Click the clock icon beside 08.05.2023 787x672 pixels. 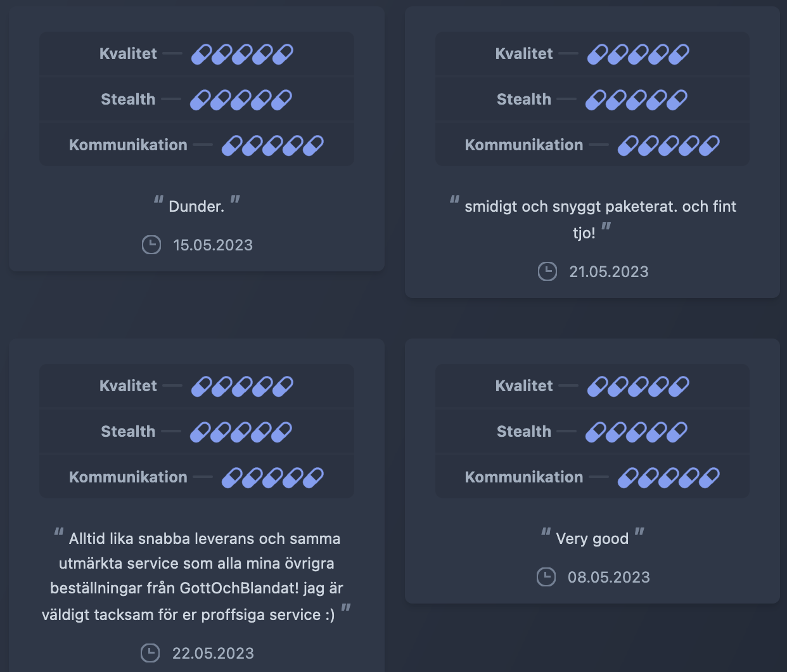[546, 577]
